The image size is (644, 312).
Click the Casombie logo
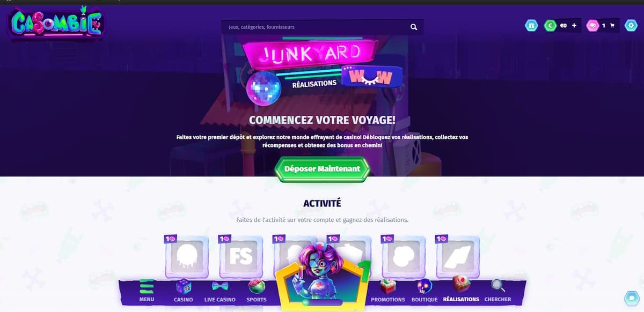pos(56,24)
